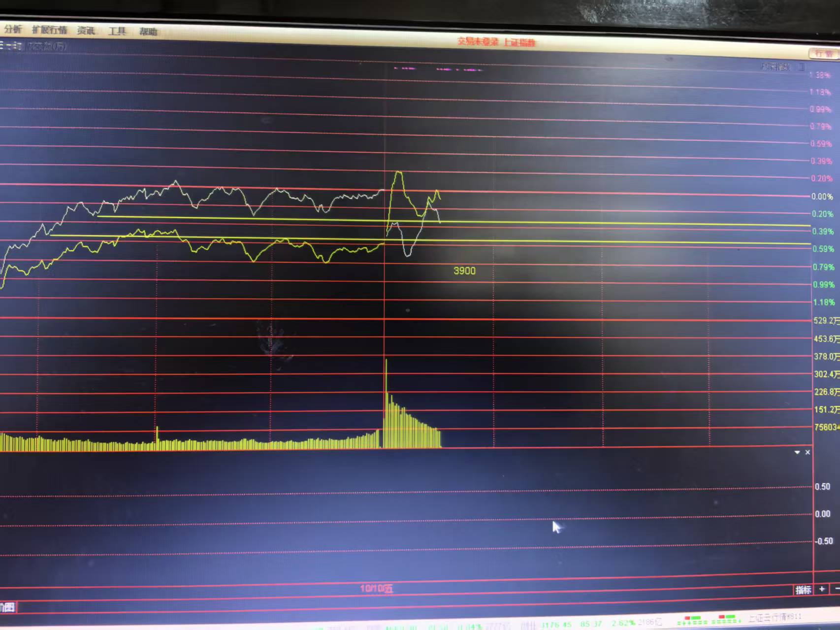This screenshot has height=630, width=840.
Task: Toggle the box beside the overlay index label
Action: [x=801, y=66]
